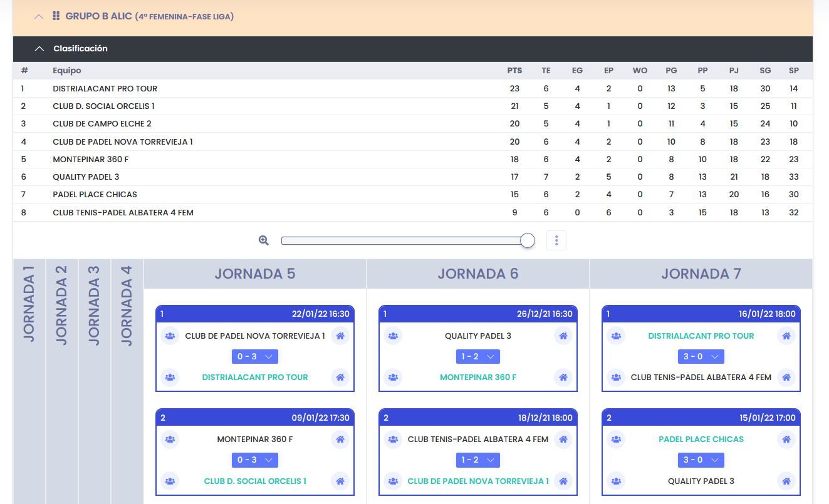Click the 26/12/21 16:30 match header
The image size is (829, 504).
point(478,314)
